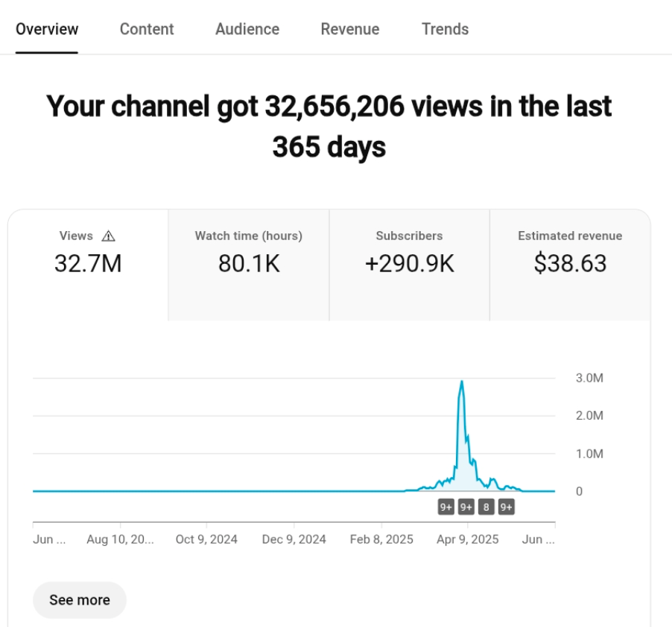Open the first 9+ video marker under the chart
Viewport: 672px width, 627px height.
tap(446, 508)
